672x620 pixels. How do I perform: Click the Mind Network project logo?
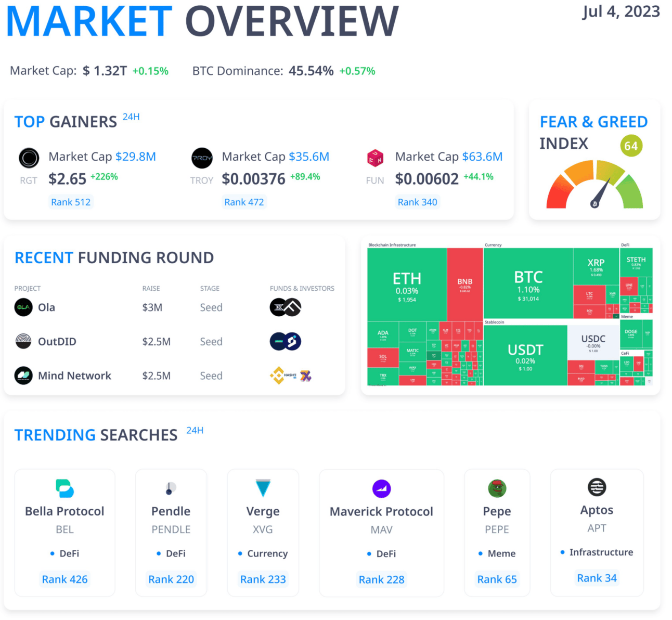23,375
